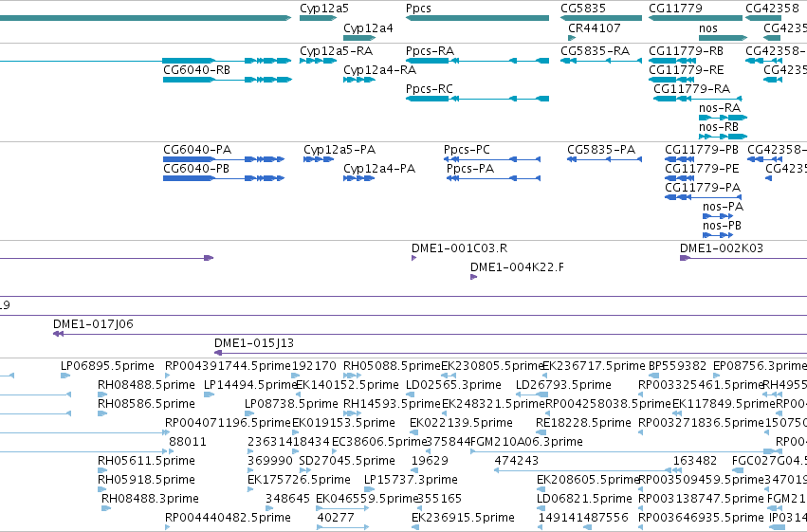The height and width of the screenshot is (532, 807).
Task: Open the nos-PB protein label
Action: [x=722, y=226]
